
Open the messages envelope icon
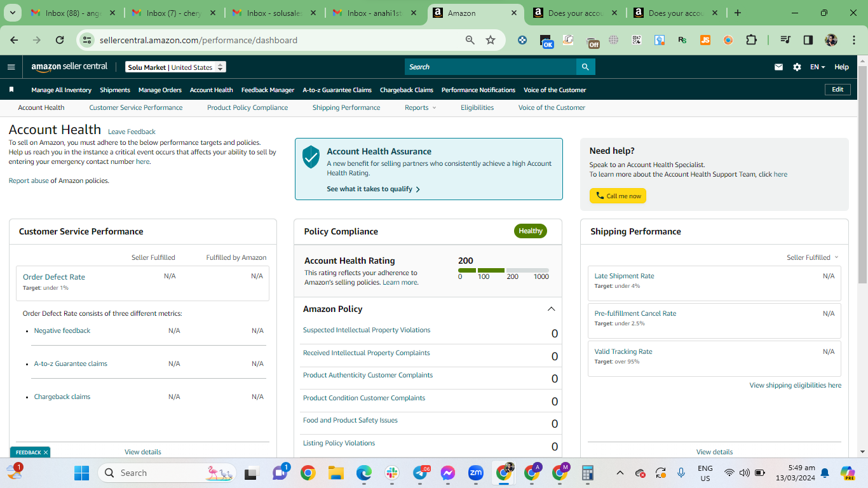(x=778, y=67)
